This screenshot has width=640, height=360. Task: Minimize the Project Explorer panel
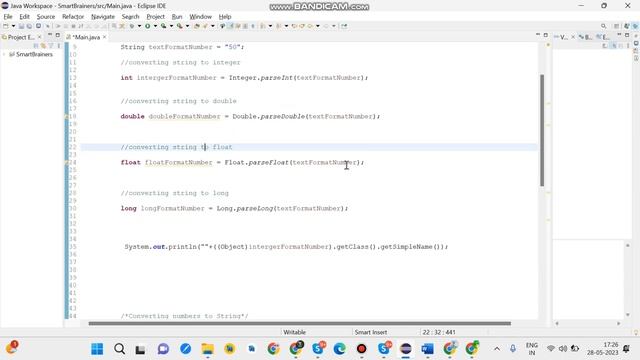tap(50, 35)
